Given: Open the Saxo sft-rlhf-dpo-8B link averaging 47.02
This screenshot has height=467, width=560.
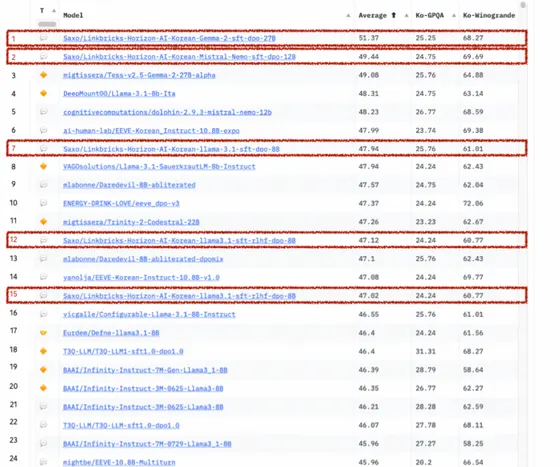Looking at the screenshot, I should 179,296.
